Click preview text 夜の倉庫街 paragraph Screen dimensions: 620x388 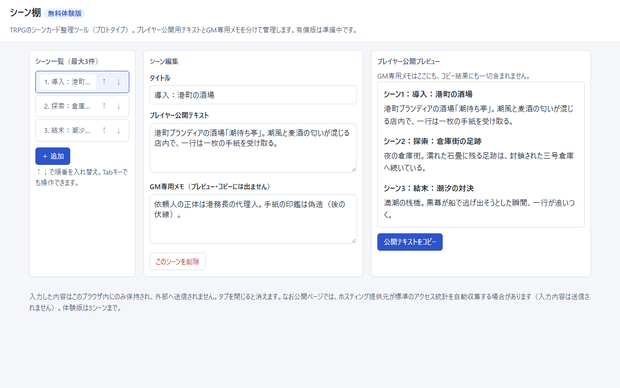(478, 161)
